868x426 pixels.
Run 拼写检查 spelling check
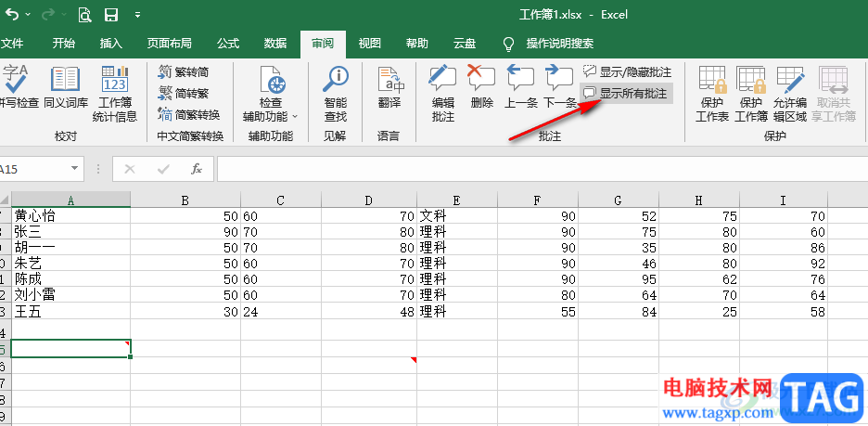[x=19, y=86]
